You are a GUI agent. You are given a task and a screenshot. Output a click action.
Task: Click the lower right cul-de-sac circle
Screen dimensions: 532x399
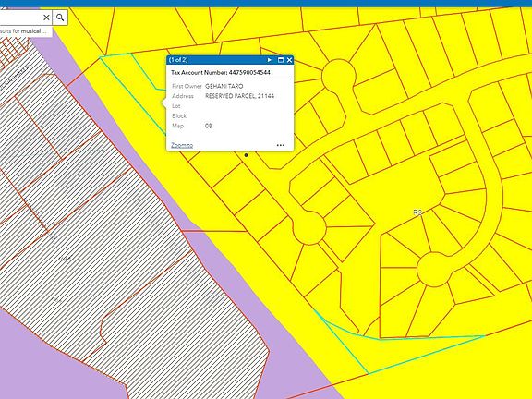tap(434, 270)
